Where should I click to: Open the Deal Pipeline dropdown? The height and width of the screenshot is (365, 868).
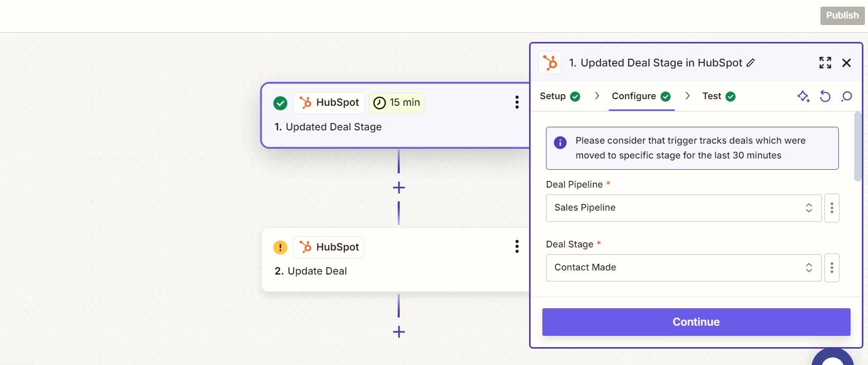point(683,208)
